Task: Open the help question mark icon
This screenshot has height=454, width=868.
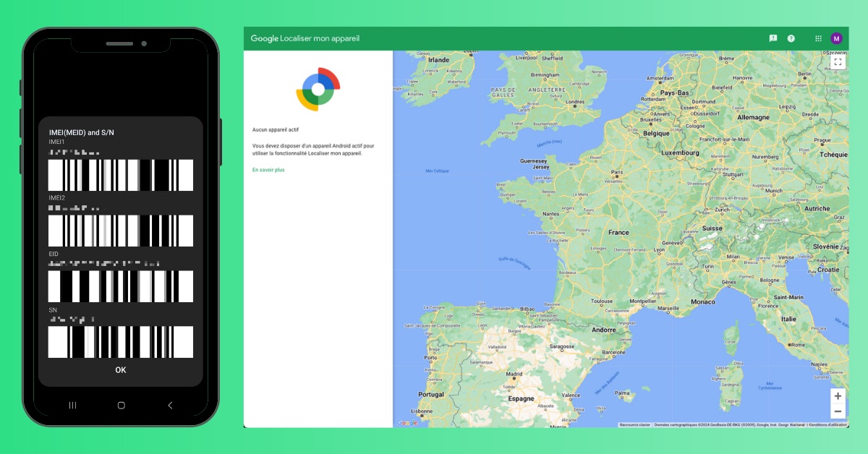Action: click(x=791, y=38)
